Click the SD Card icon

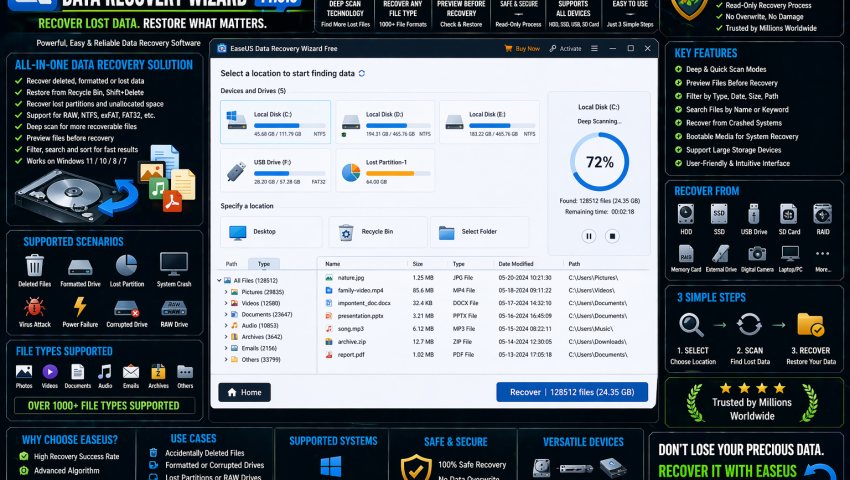click(x=788, y=214)
